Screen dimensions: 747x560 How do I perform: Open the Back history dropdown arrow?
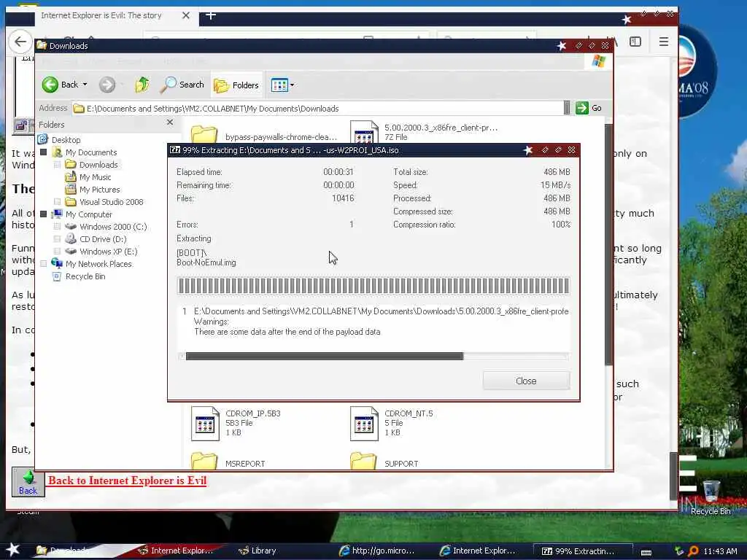click(x=85, y=85)
